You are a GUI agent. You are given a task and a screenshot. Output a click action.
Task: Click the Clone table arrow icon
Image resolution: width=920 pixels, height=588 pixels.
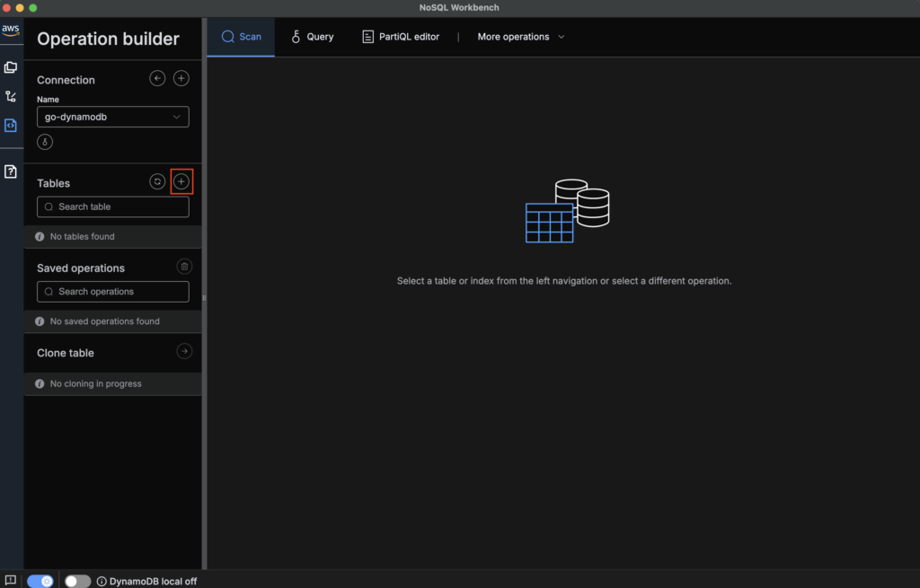[184, 352]
